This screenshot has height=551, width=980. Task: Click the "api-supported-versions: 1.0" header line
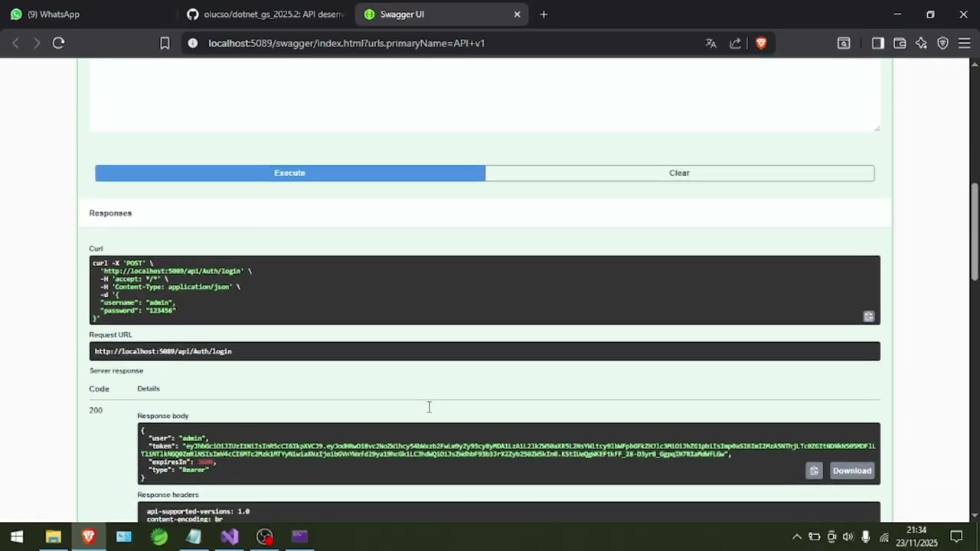tap(198, 511)
